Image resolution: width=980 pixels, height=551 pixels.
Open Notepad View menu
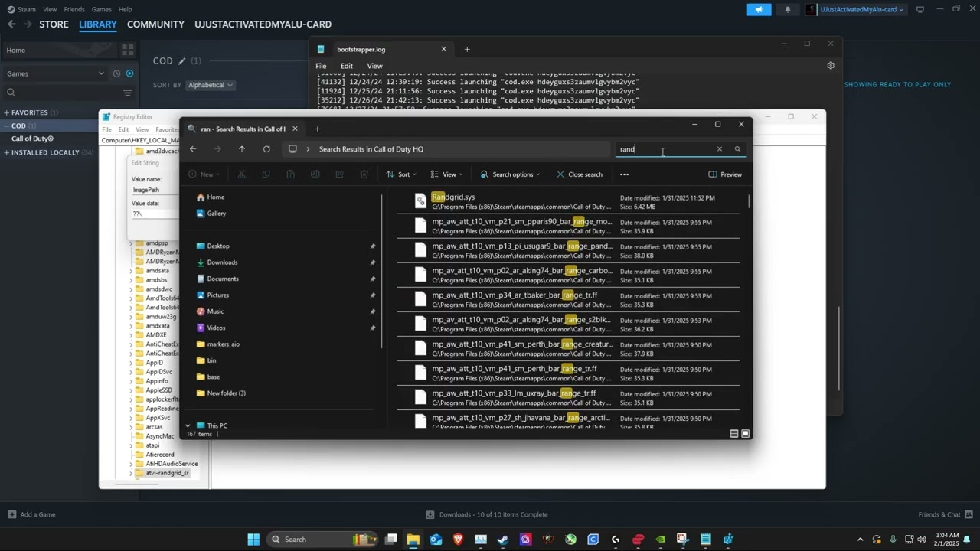[x=374, y=66]
